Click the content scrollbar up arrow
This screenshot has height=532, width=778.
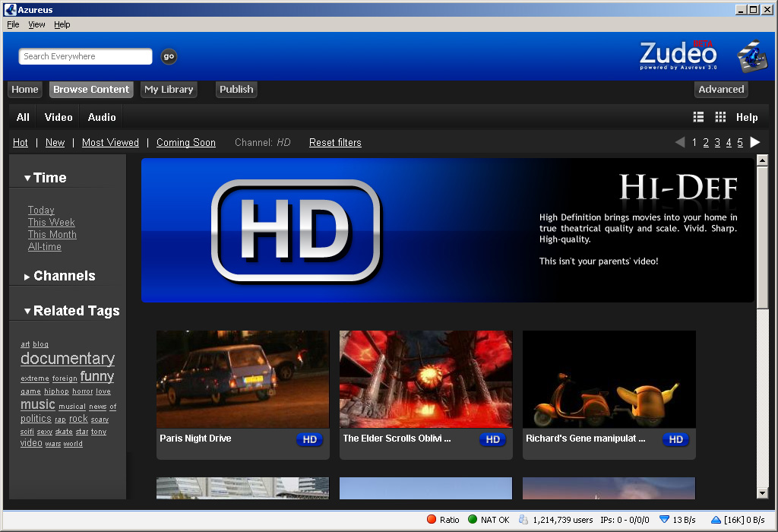[x=762, y=160]
